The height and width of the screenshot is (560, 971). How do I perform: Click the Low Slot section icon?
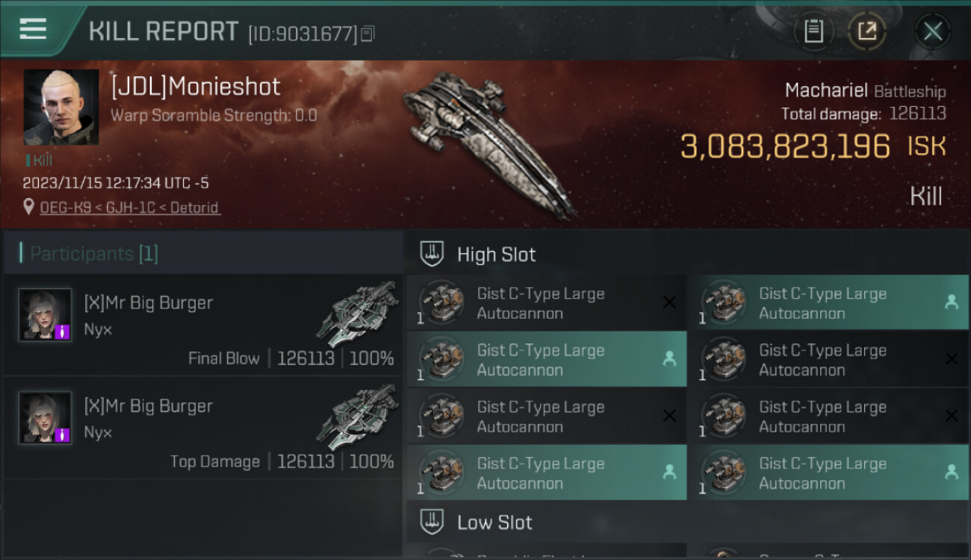[432, 522]
